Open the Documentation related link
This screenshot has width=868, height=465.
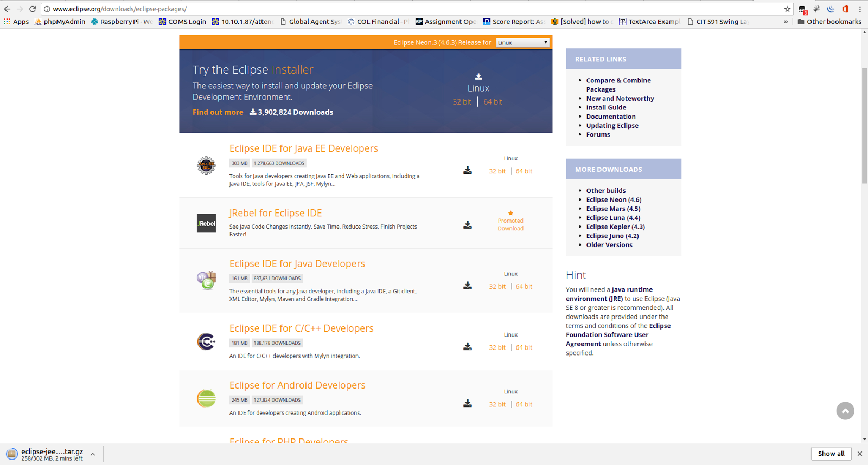[611, 117]
